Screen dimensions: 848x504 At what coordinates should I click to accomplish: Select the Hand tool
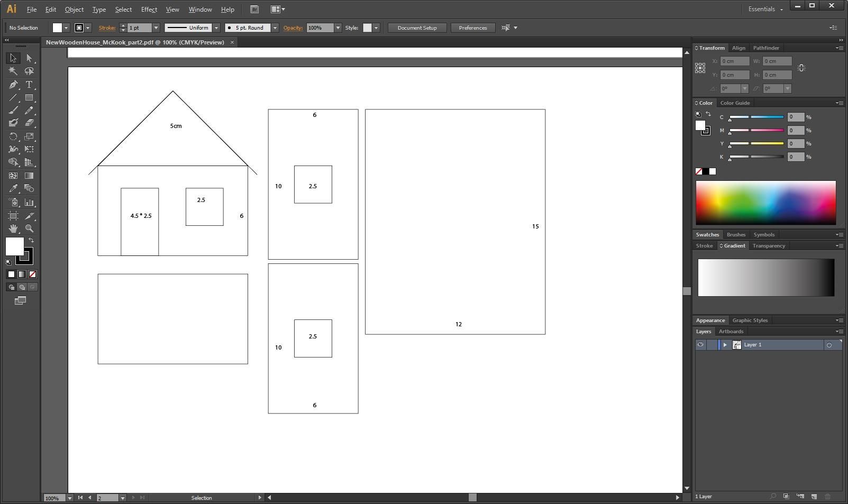click(13, 228)
